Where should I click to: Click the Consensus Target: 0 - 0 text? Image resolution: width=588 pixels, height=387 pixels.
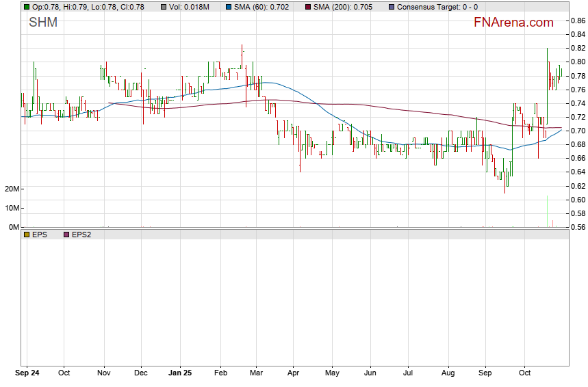tap(438, 7)
